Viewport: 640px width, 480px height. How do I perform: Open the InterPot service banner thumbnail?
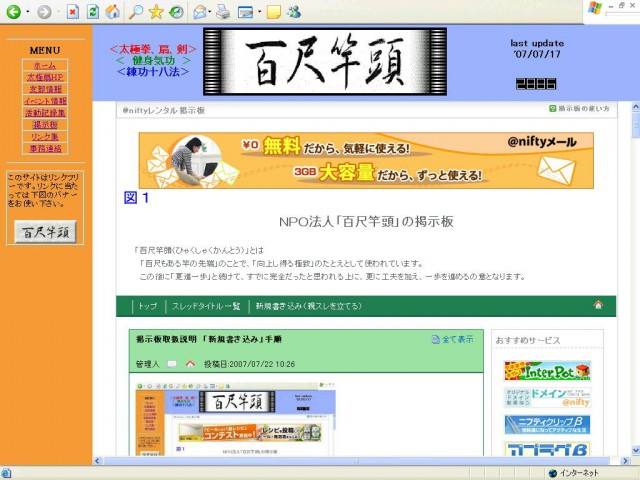(x=546, y=371)
